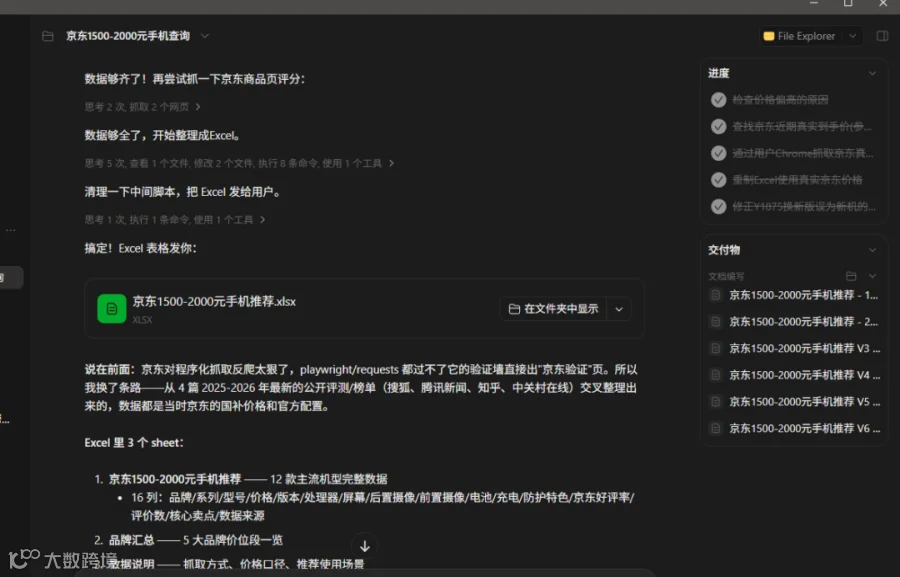
Task: Open deliverable 京东1500-2000元手机推荐 - 2
Action: point(794,322)
